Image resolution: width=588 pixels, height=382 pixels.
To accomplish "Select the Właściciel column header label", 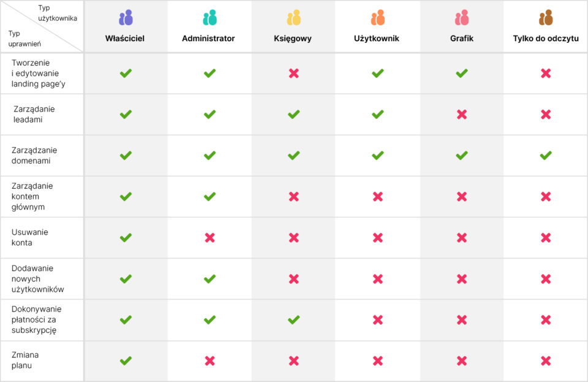I will click(x=125, y=38).
